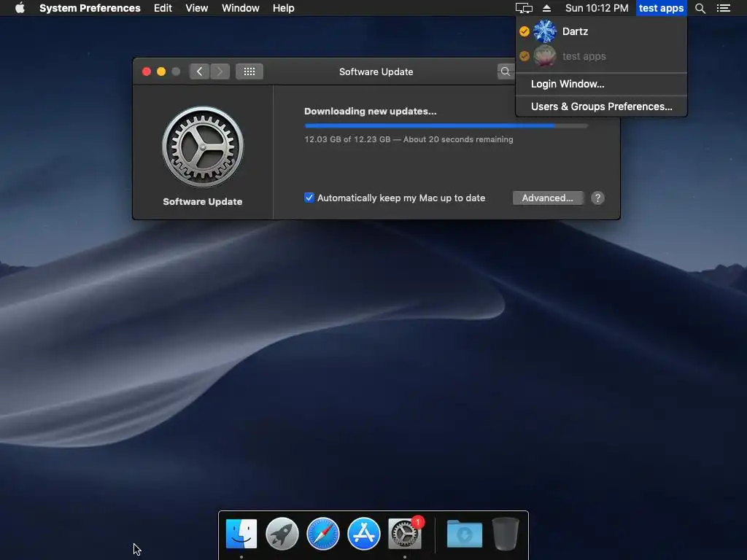The width and height of the screenshot is (747, 560).
Task: Click the Software Update window title
Action: point(376,72)
